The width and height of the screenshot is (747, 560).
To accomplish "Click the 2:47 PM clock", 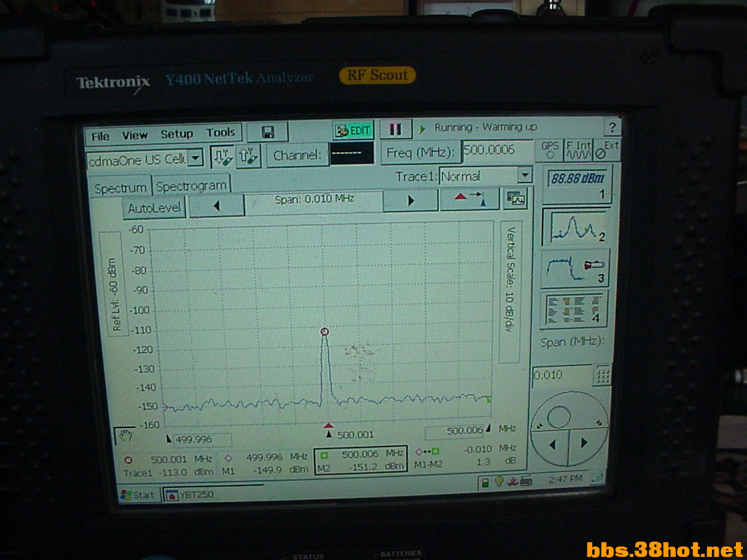I will pyautogui.click(x=566, y=478).
